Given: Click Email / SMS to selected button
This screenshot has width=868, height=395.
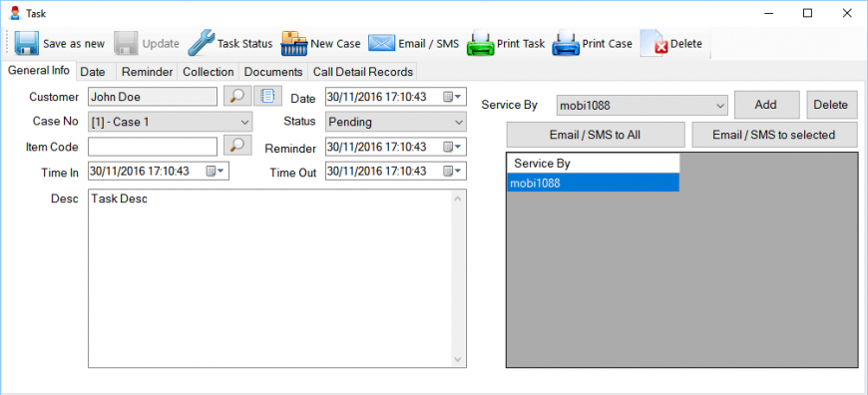Looking at the screenshot, I should pyautogui.click(x=774, y=135).
